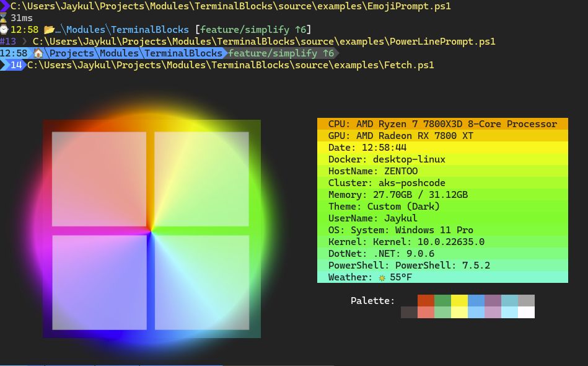588x366 pixels.
Task: Click the yellow 12:58 time in emoji prompt
Action: click(x=24, y=29)
